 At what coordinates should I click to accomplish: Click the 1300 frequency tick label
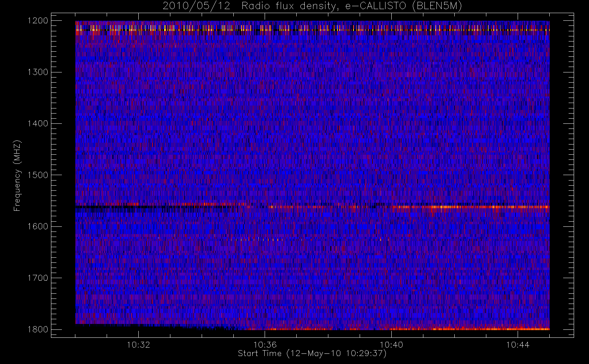[x=38, y=72]
